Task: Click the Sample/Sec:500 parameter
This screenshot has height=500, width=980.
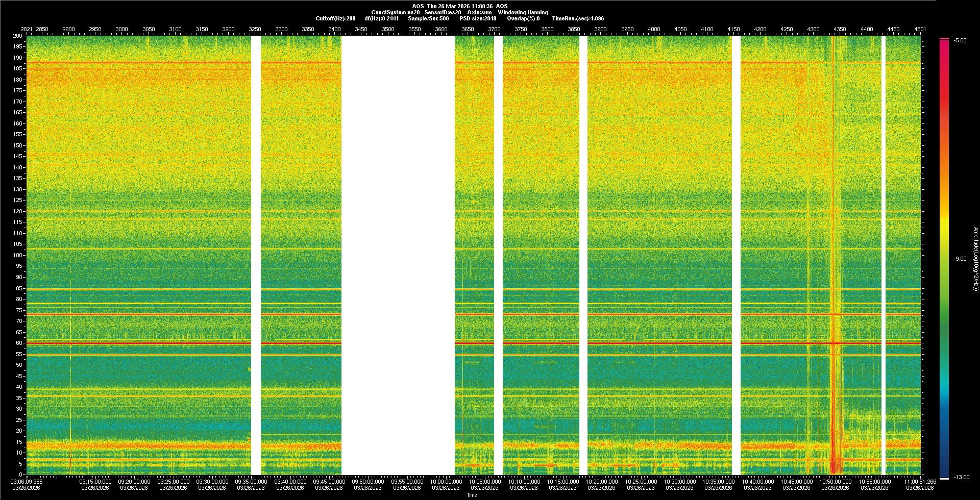Action: (428, 18)
